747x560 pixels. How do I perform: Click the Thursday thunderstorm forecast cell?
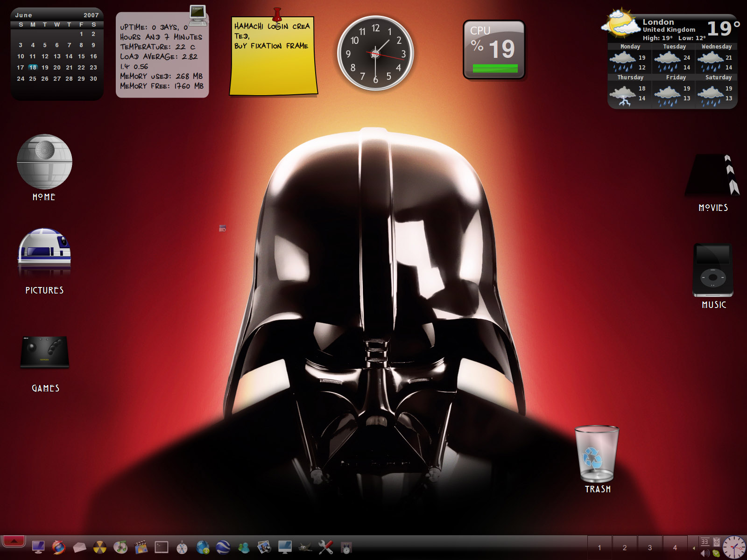point(629,91)
